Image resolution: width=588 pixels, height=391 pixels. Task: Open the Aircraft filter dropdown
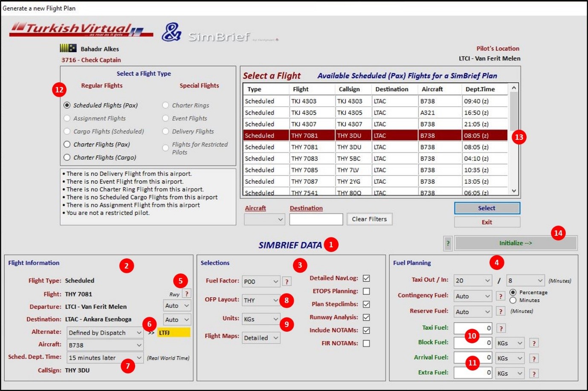tap(264, 219)
